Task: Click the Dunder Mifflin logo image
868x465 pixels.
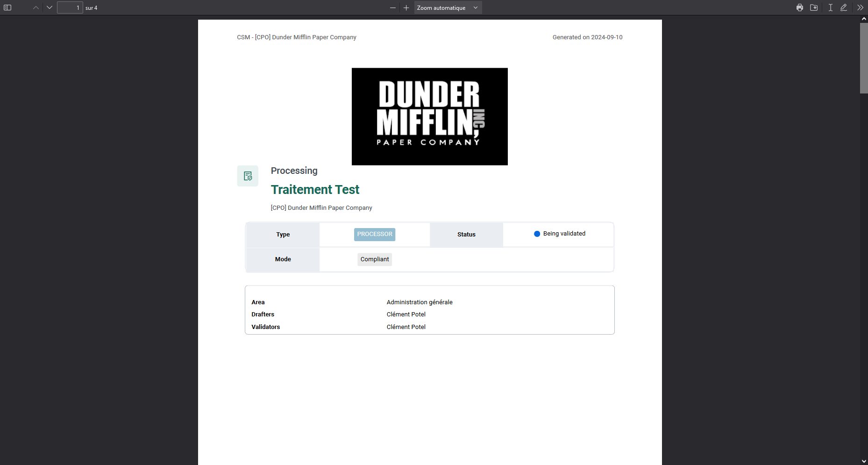Action: pyautogui.click(x=430, y=116)
